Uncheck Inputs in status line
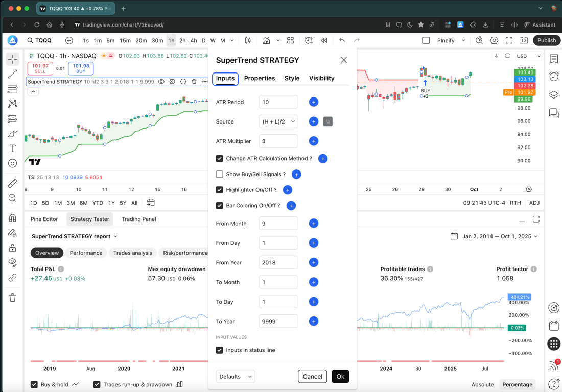The image size is (562, 392). [219, 350]
